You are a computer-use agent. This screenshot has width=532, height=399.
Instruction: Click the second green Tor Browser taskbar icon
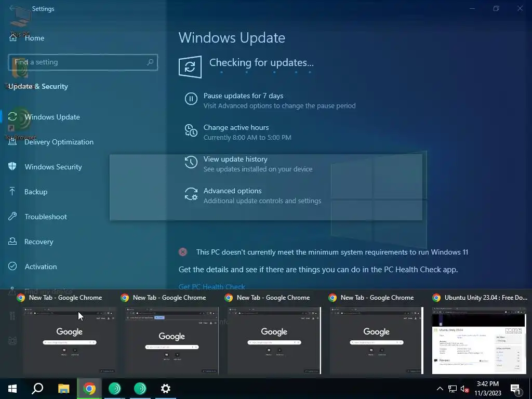(x=140, y=389)
